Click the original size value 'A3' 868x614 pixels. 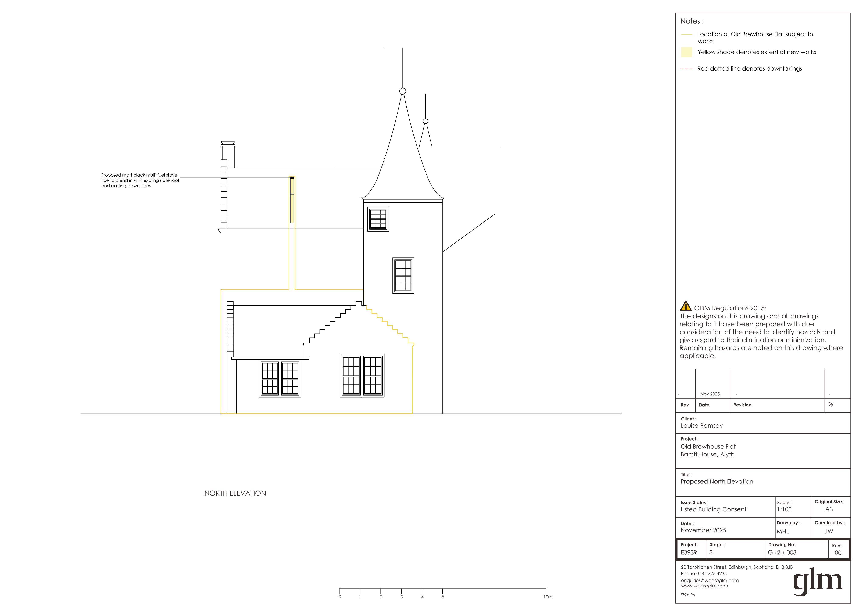click(829, 509)
